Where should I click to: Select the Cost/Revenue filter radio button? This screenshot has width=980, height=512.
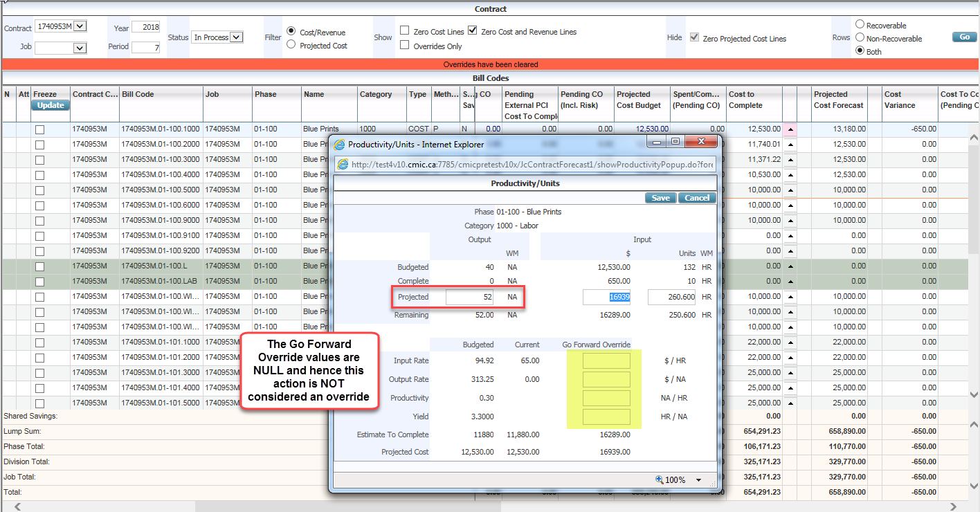pos(291,31)
